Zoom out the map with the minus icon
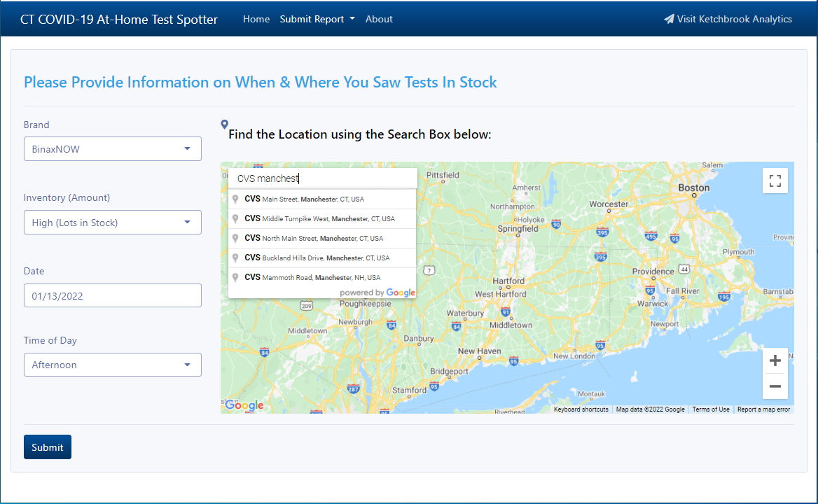 775,386
